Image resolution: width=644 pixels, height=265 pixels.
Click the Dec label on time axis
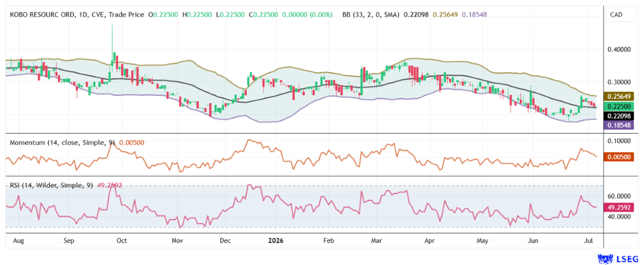point(225,240)
